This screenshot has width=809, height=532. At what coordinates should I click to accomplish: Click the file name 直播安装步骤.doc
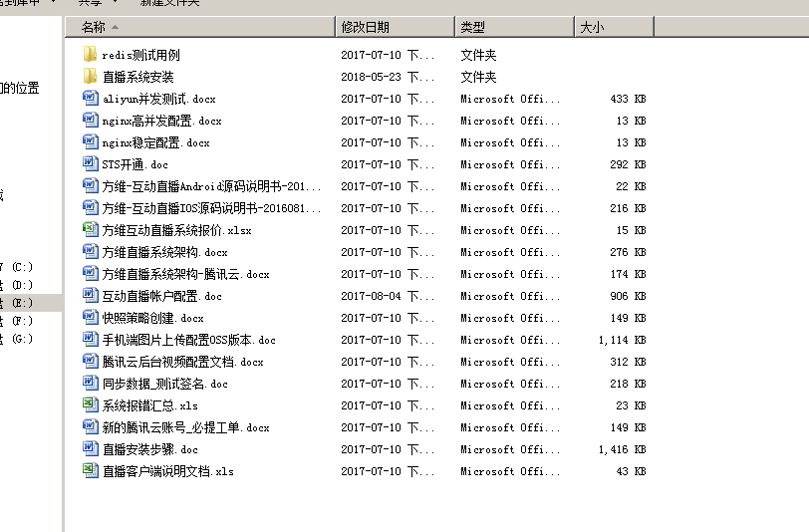(149, 449)
